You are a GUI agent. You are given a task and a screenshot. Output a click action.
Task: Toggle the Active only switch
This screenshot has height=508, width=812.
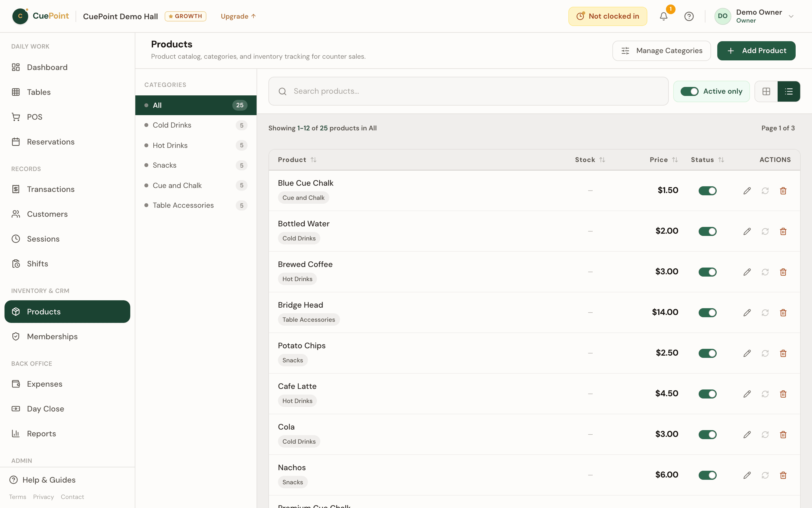pos(689,91)
